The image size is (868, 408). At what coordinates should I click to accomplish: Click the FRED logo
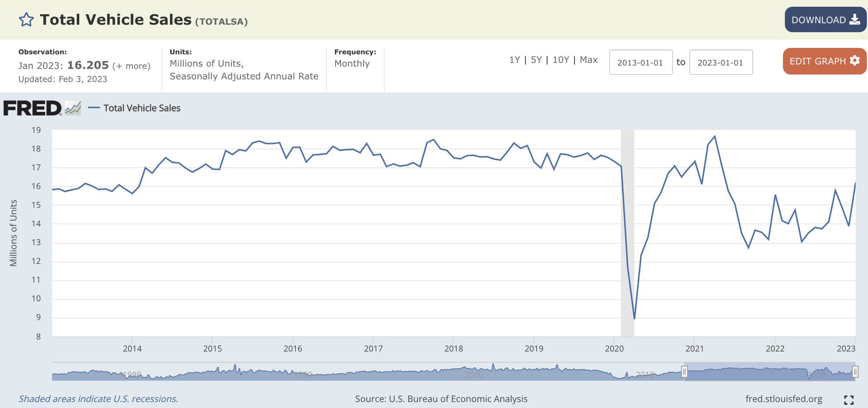(33, 108)
